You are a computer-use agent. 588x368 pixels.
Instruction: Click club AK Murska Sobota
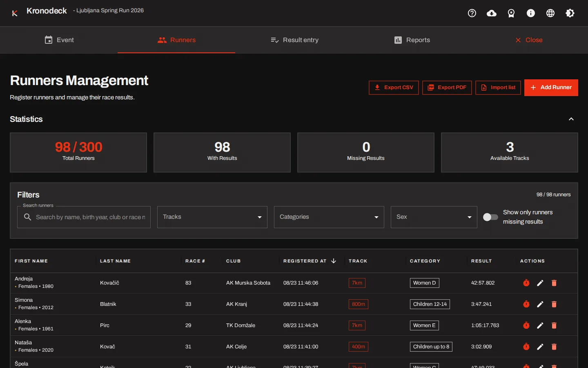pyautogui.click(x=248, y=283)
